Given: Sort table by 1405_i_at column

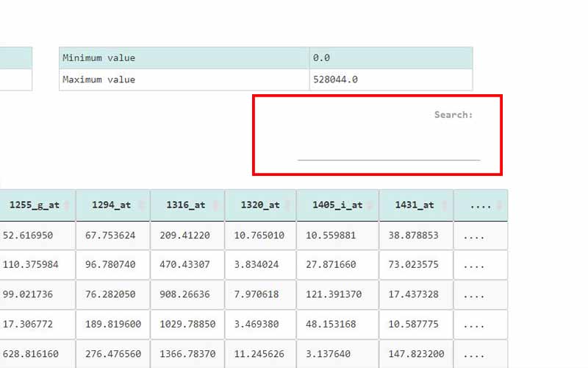Looking at the screenshot, I should click(337, 205).
